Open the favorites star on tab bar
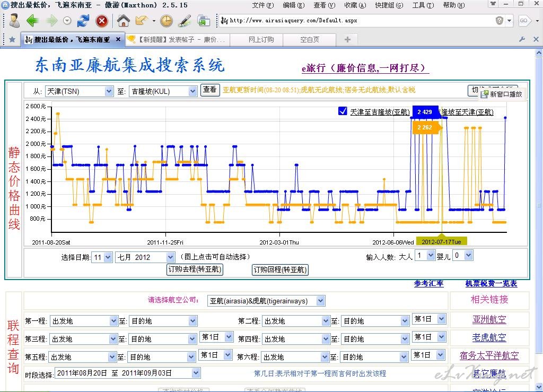The width and height of the screenshot is (543, 392). coord(12,39)
